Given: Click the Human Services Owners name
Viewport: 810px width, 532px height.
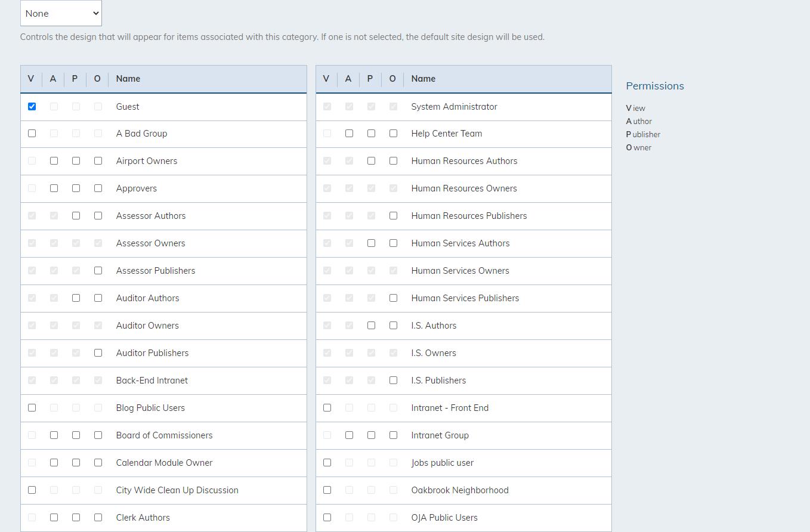Looking at the screenshot, I should (x=460, y=271).
